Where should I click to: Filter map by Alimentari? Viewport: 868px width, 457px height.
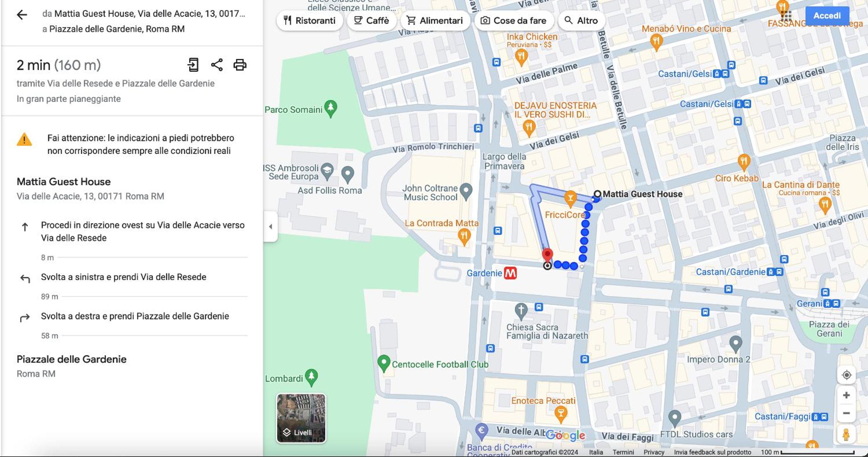tap(435, 21)
